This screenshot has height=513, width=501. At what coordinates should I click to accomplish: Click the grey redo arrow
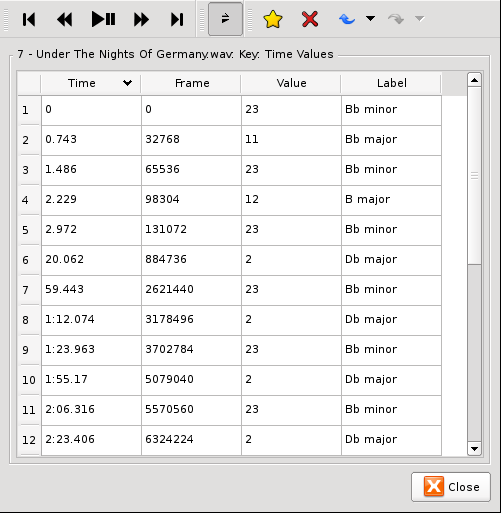click(396, 19)
